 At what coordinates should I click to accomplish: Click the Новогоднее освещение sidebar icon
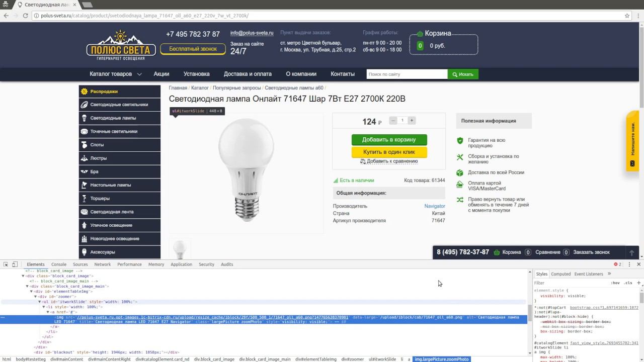(x=84, y=239)
